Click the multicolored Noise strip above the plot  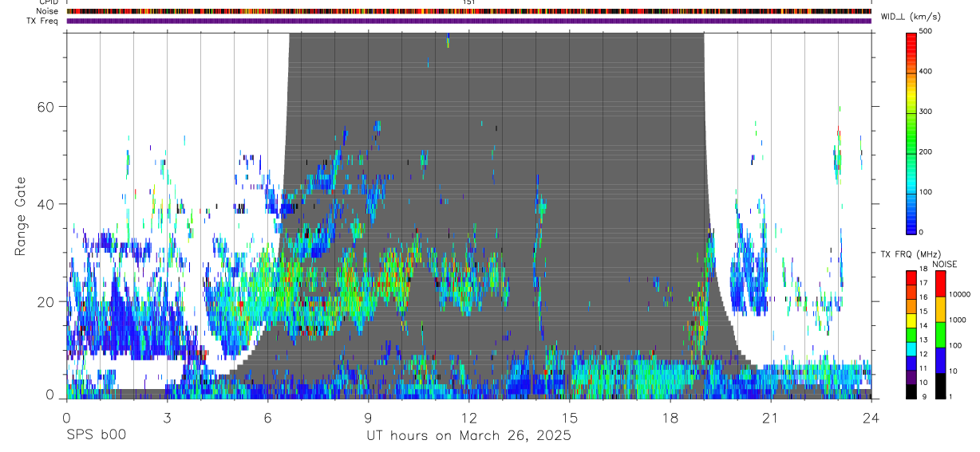coord(469,11)
